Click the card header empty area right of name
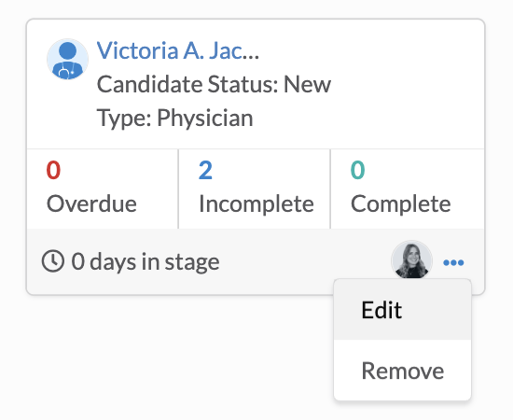The height and width of the screenshot is (420, 513). coord(369,50)
